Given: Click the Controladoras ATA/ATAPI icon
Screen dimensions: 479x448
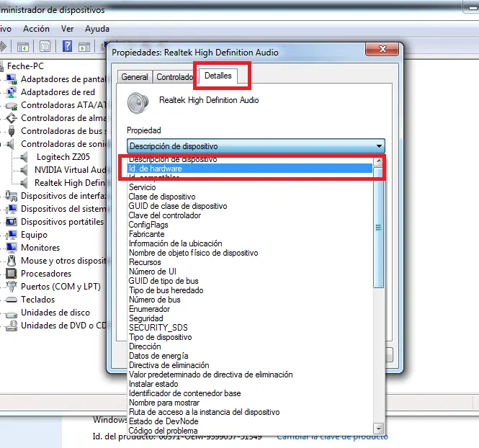Looking at the screenshot, I should (x=12, y=105).
